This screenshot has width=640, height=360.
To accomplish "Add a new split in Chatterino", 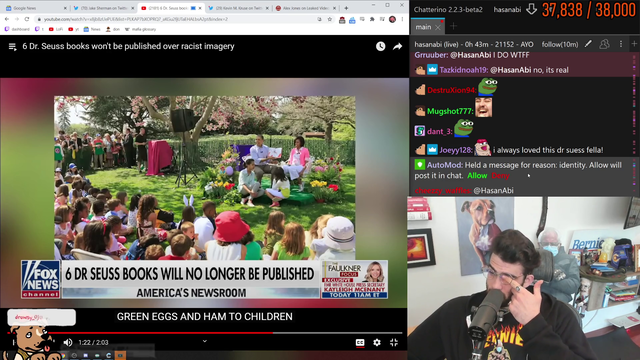I will [x=634, y=44].
